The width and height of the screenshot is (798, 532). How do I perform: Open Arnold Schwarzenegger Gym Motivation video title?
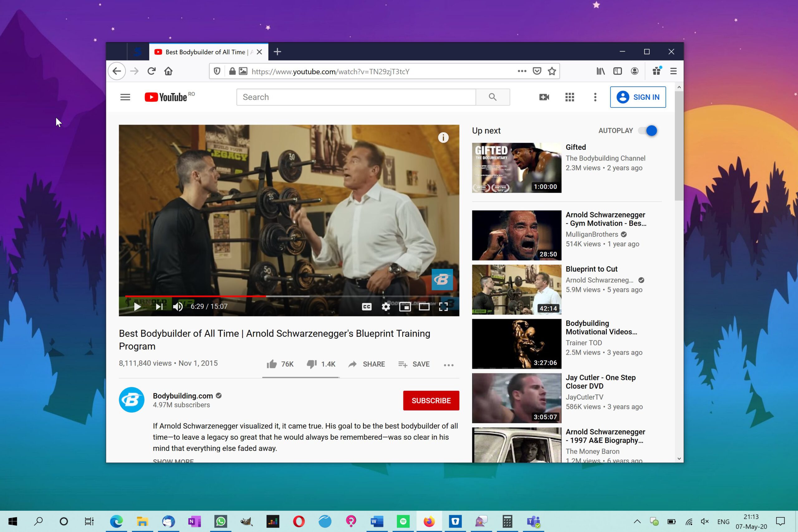606,219
